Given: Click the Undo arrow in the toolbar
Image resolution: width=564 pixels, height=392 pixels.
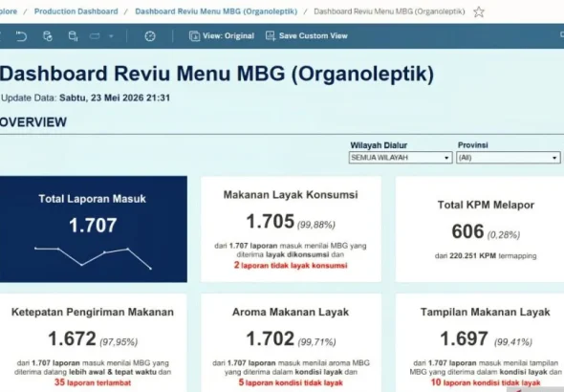Looking at the screenshot, I should [x=21, y=36].
